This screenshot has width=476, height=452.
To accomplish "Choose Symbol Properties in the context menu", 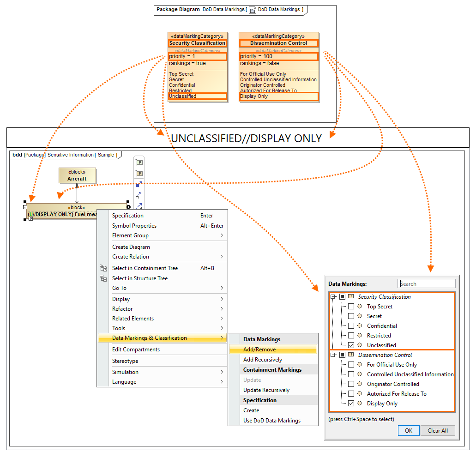I will pos(162,226).
